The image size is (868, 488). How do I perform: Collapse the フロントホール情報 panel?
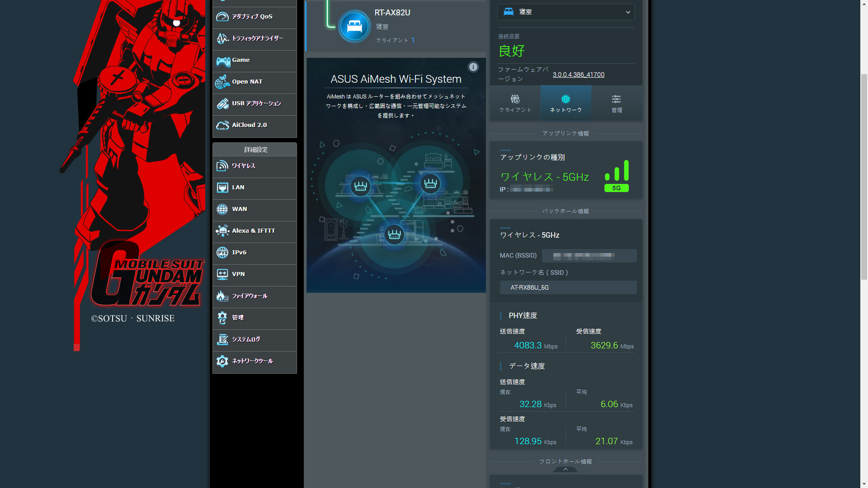pos(566,469)
